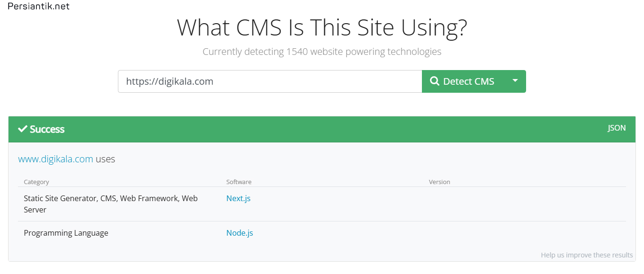Screen dimensions: 644x274
Task: Click the Persiantik.net watermark text
Action: click(x=38, y=7)
